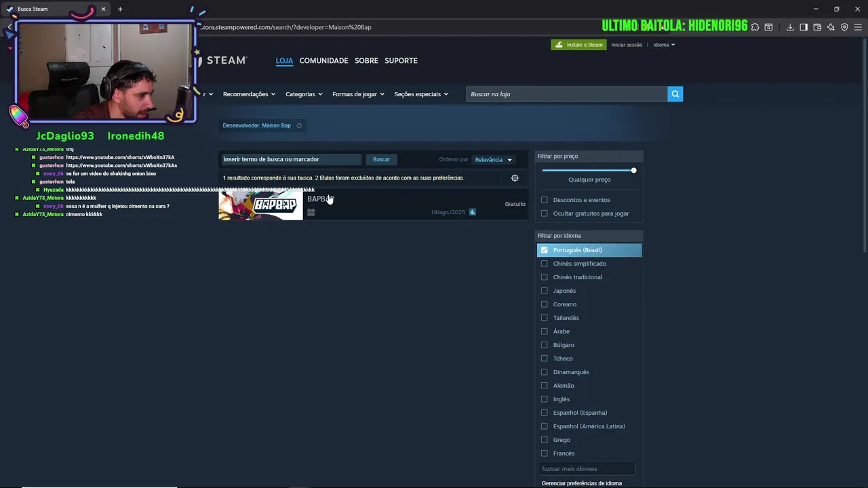Open the Relevância sort dropdown
868x488 pixels.
[494, 160]
